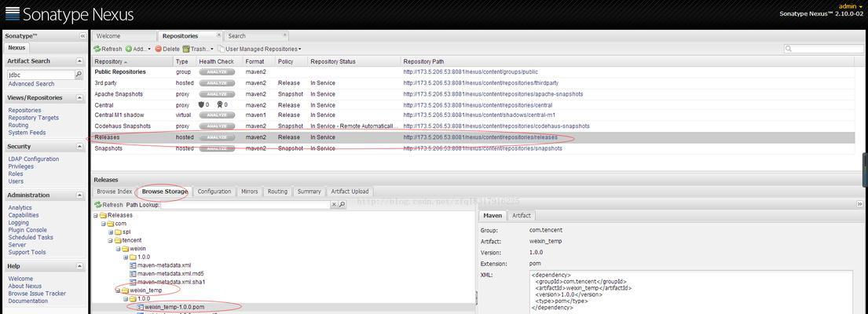Open the Summary tab
Viewport: 868px width, 314px height.
pyautogui.click(x=309, y=192)
